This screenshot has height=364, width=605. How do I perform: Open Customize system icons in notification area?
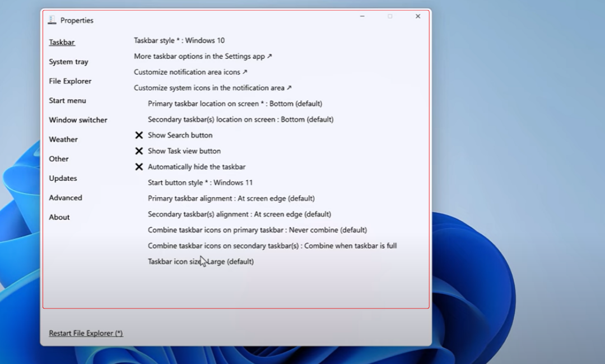(213, 88)
